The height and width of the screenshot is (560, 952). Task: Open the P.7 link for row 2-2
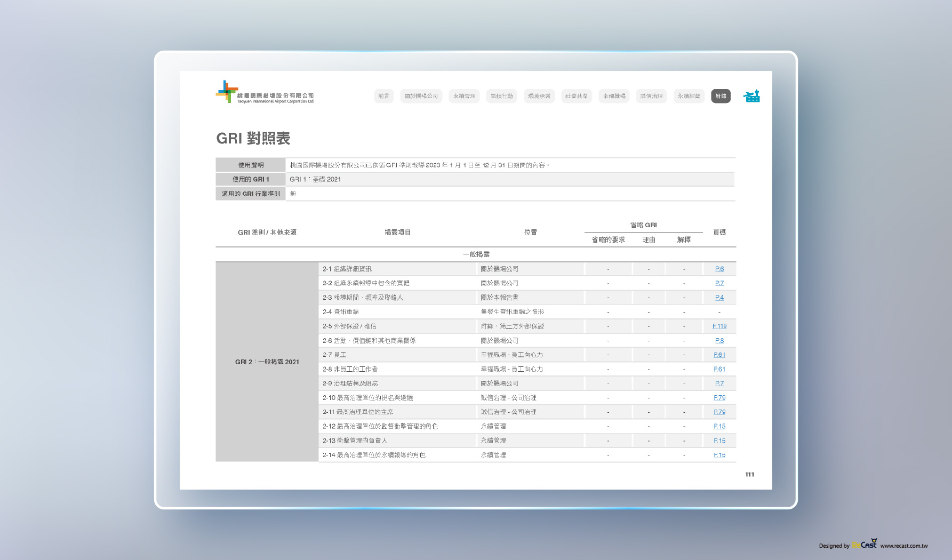(x=719, y=283)
